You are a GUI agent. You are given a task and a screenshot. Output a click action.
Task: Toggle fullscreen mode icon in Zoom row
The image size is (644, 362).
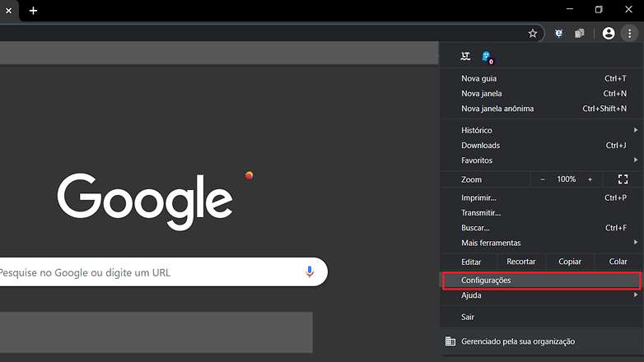point(623,179)
